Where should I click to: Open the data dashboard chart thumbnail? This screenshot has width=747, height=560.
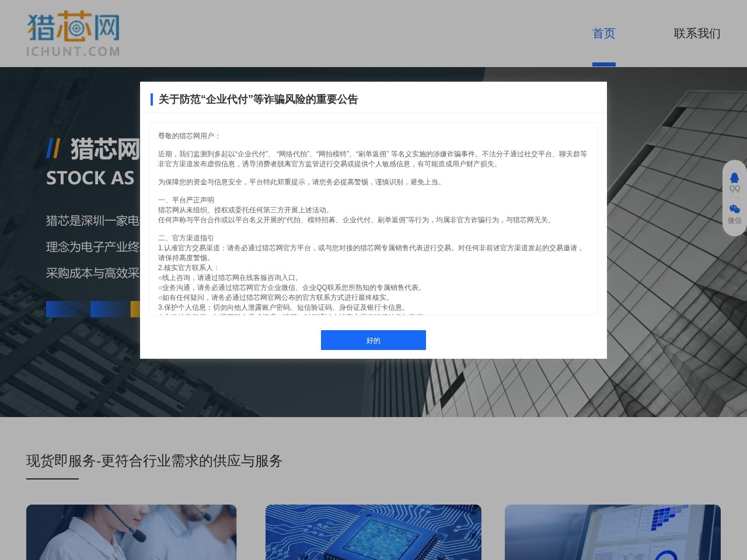pos(612,532)
